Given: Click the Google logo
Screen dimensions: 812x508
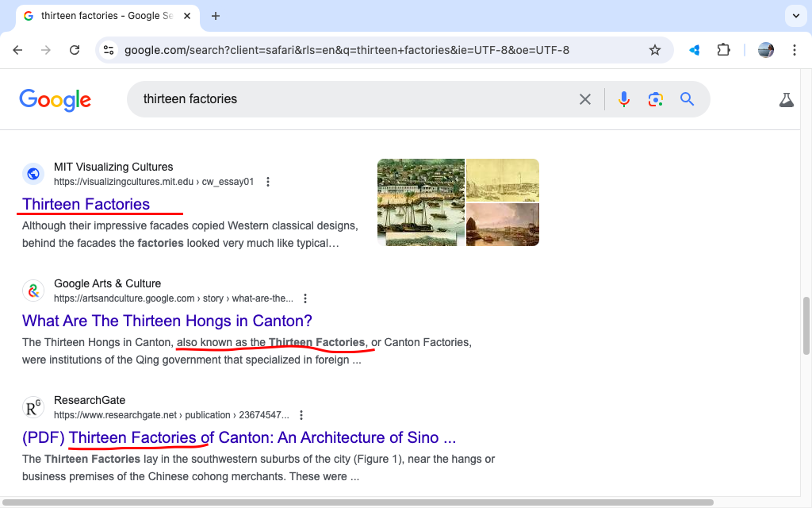Looking at the screenshot, I should pyautogui.click(x=55, y=99).
